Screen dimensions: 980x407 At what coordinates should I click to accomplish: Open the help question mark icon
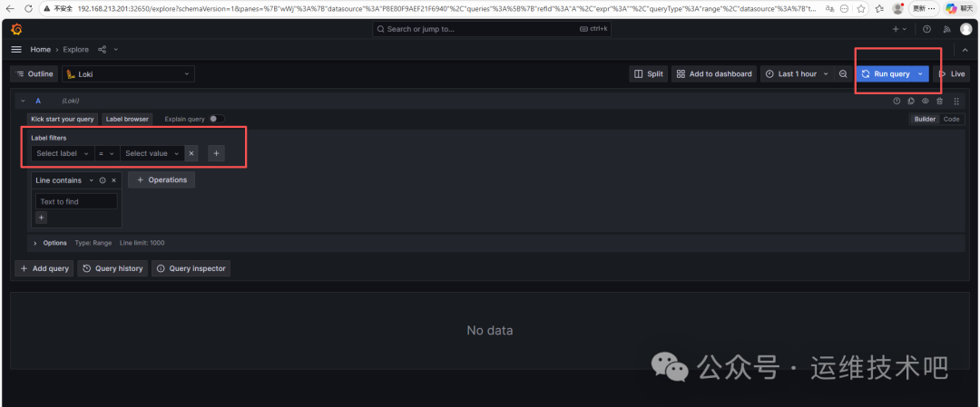[926, 29]
